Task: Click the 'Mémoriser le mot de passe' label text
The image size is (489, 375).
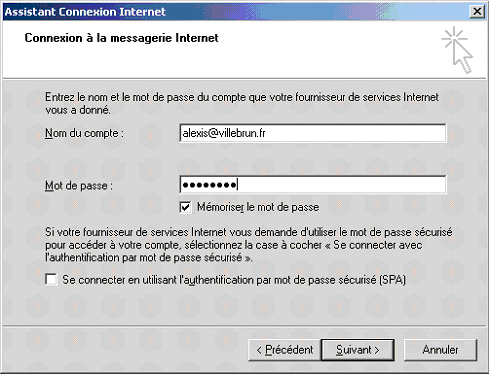Action: point(258,207)
